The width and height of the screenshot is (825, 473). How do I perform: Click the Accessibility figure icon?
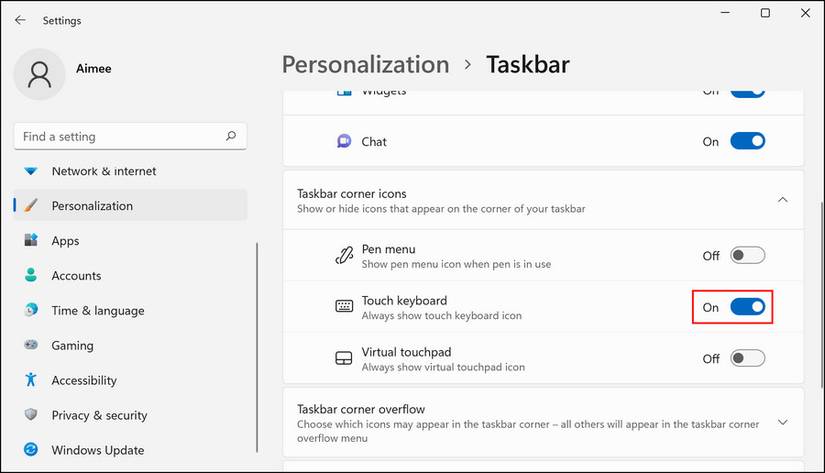pos(31,380)
